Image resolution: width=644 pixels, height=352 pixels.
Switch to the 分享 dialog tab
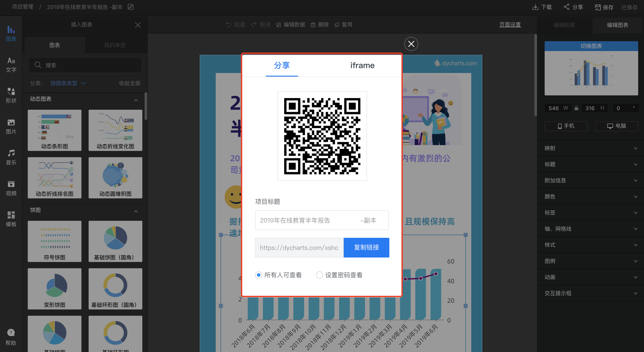[x=282, y=65]
